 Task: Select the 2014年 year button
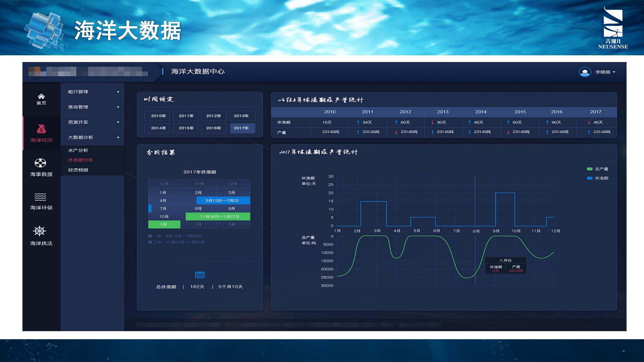(x=157, y=128)
